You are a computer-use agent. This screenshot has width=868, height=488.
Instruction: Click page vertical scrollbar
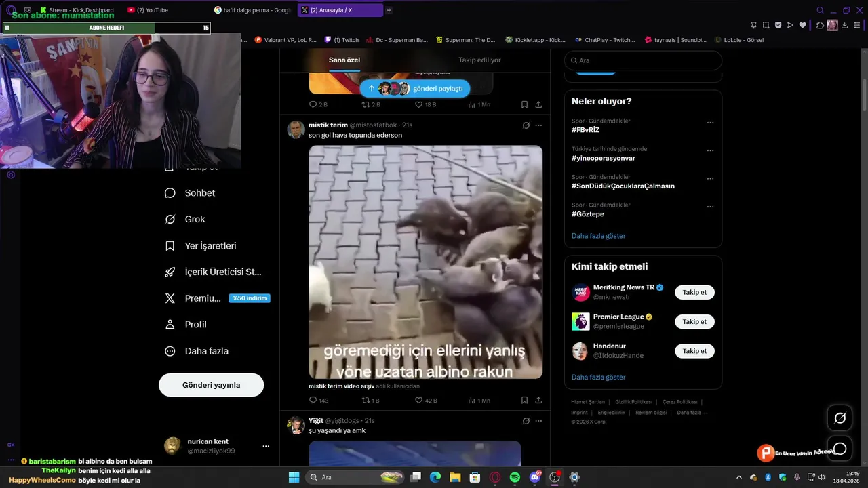point(864,80)
